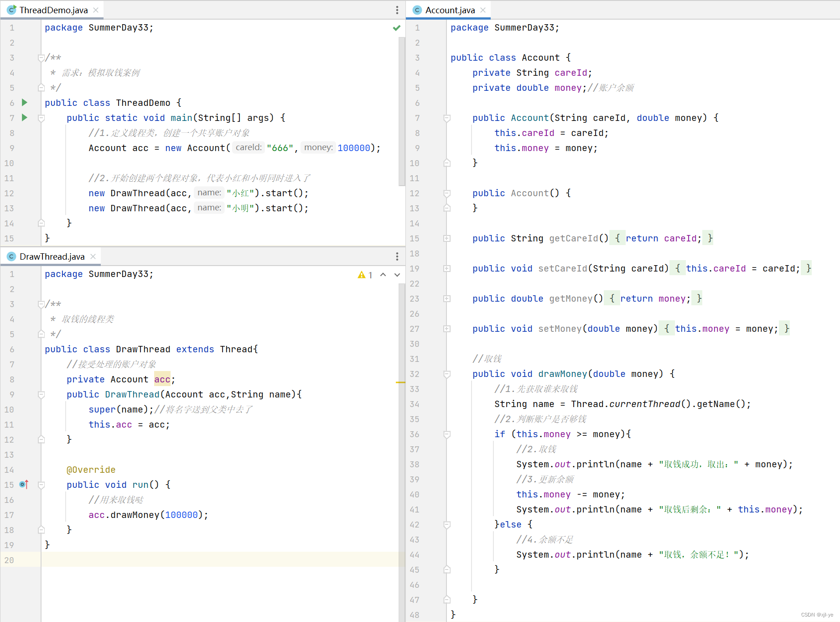Screen dimensions: 840x622
Task: Click line number 48 in Account gutter
Action: pos(414,615)
